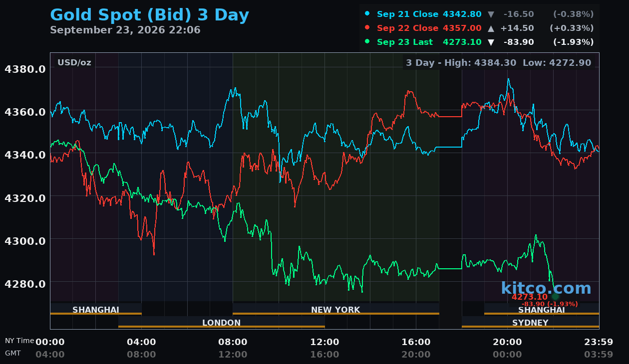Click the -83.90 change value in legend

(x=519, y=42)
